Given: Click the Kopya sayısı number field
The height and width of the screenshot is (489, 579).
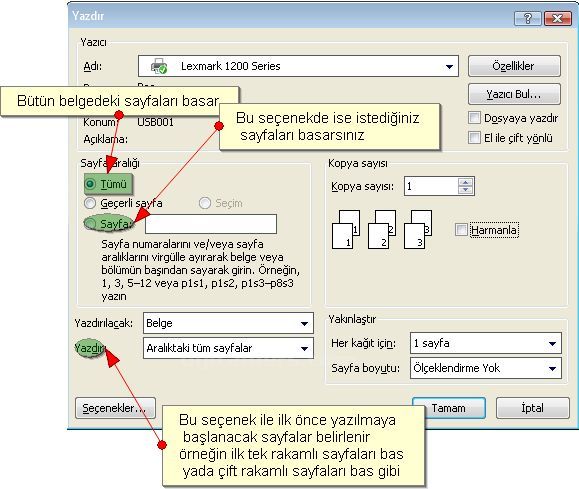Looking at the screenshot, I should (x=431, y=186).
